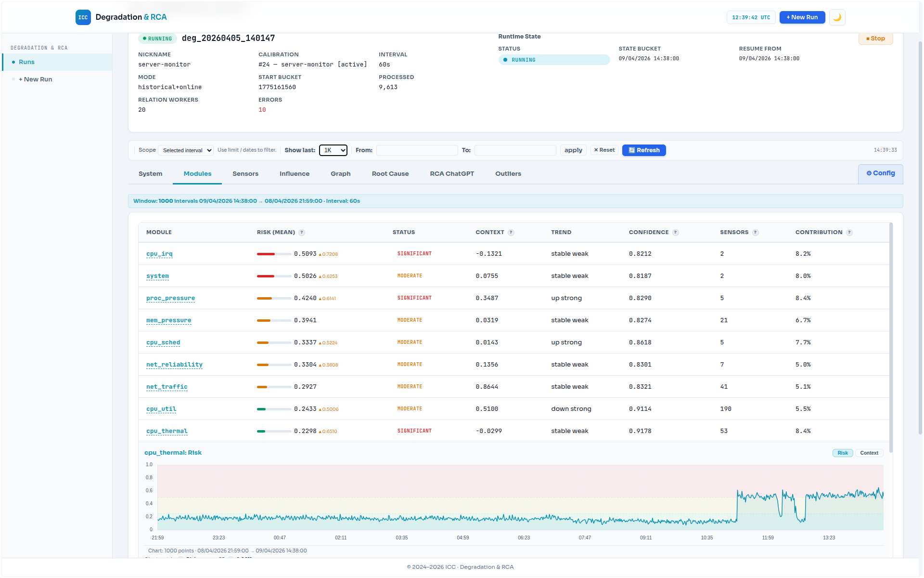
Task: Open the Scope selected interval dropdown
Action: 186,150
